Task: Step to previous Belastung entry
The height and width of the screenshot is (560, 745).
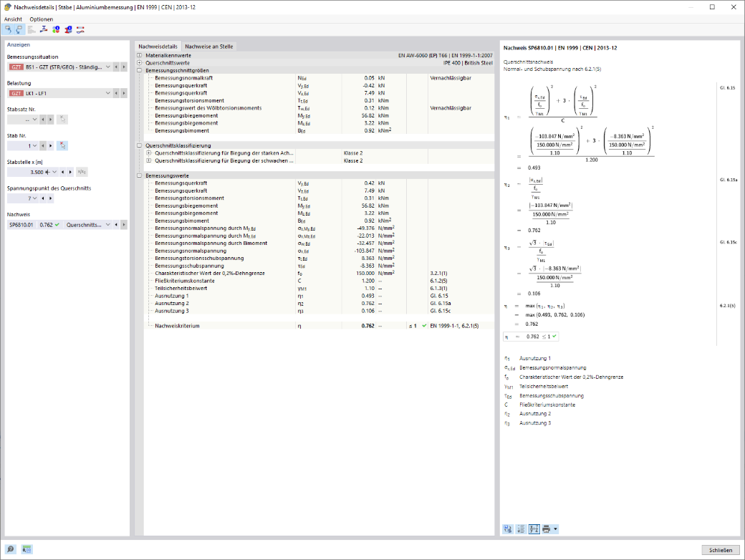Action: (x=116, y=93)
